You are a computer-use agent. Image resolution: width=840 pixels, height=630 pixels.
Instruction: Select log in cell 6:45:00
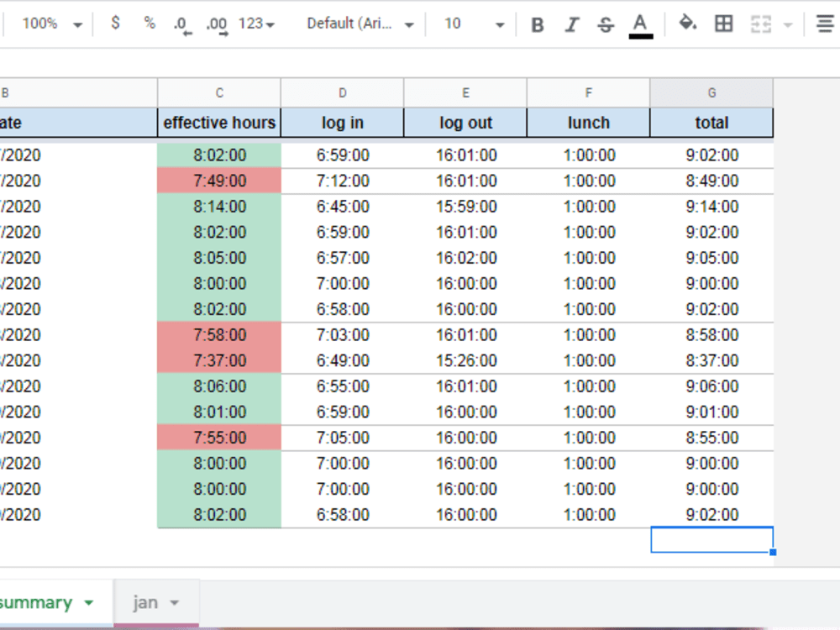[x=343, y=207]
